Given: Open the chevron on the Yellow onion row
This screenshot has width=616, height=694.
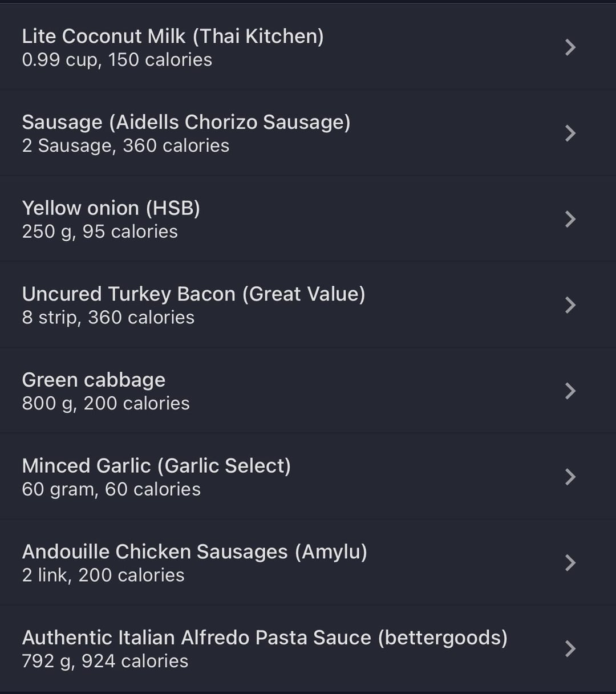Looking at the screenshot, I should (570, 219).
